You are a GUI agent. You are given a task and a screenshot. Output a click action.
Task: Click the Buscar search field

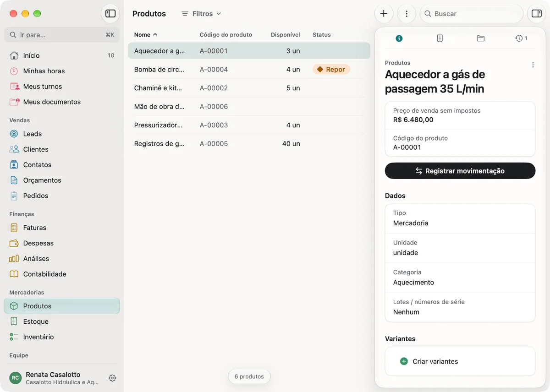(x=472, y=14)
